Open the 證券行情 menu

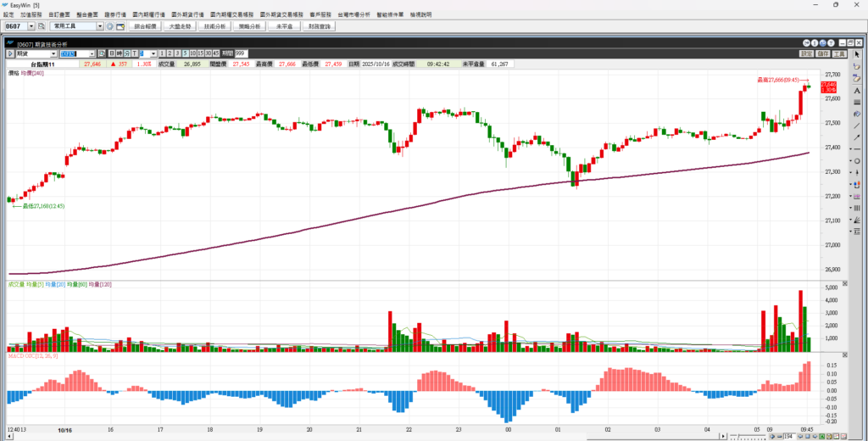[x=114, y=15]
